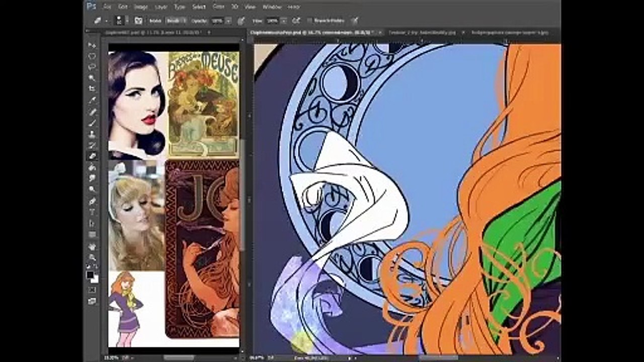This screenshot has width=644, height=362.
Task: Toggle pressure for opacity
Action: tap(241, 21)
